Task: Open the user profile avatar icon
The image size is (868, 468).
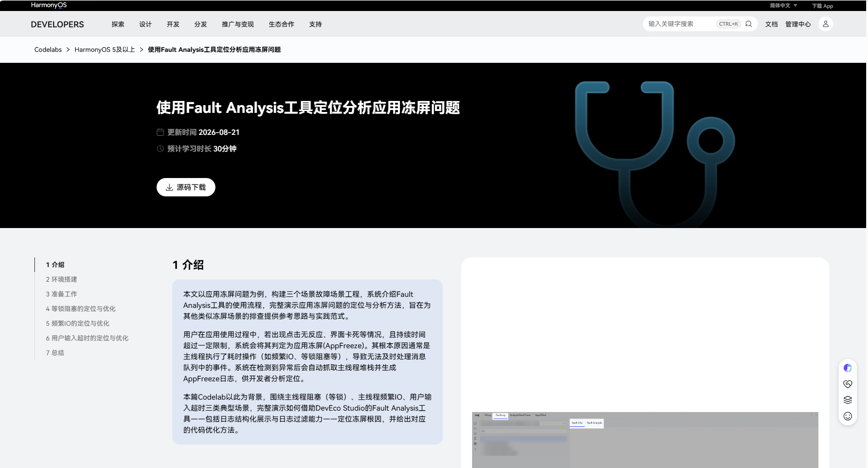Action: tap(826, 24)
